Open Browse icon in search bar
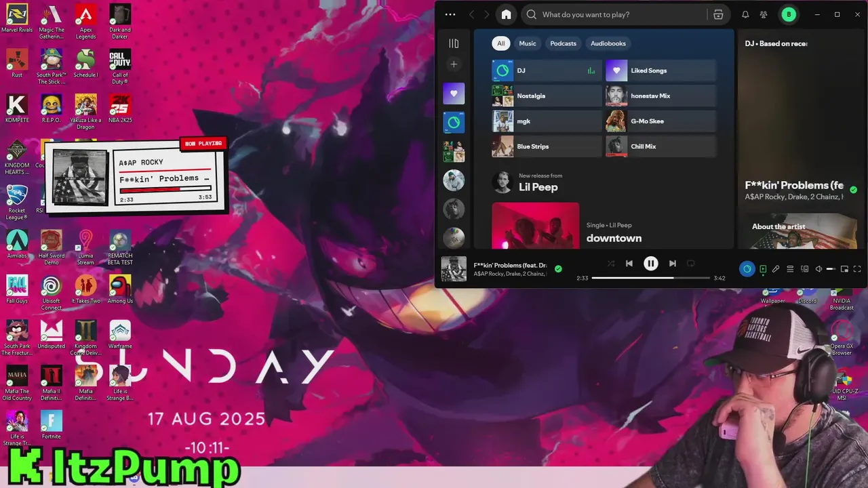The height and width of the screenshot is (488, 868). click(718, 14)
